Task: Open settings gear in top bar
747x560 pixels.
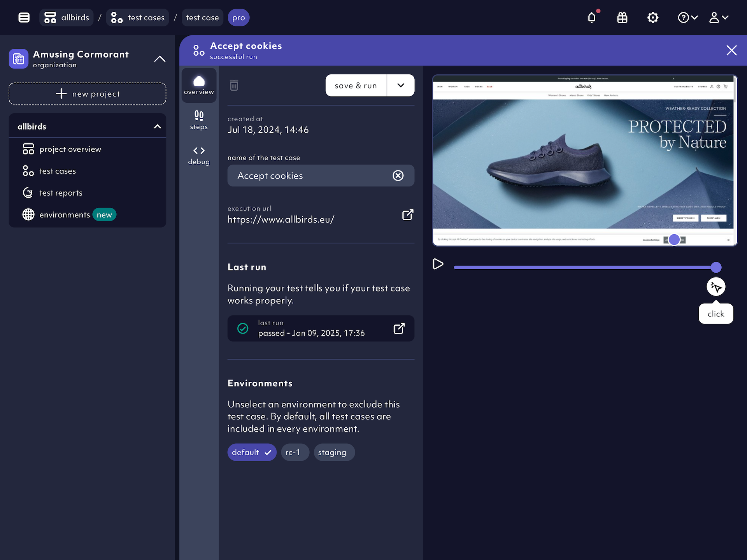Action: 652,18
